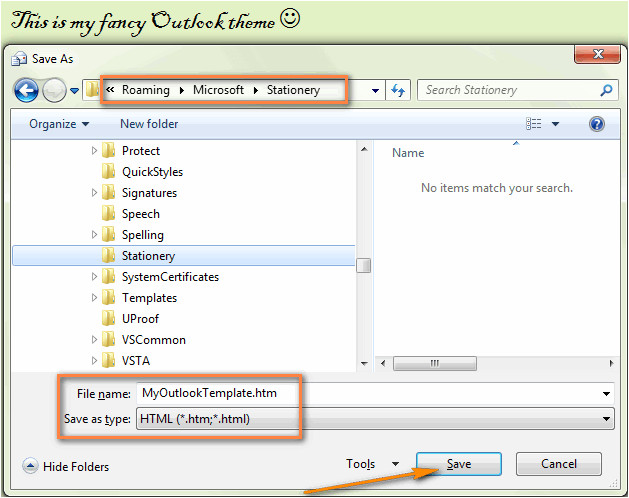Click the Help question mark icon
This screenshot has width=629, height=498.
[597, 124]
